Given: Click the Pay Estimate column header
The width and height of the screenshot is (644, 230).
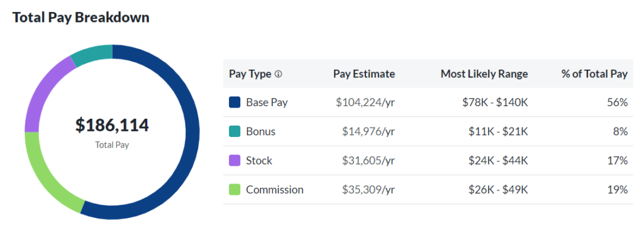Looking at the screenshot, I should [364, 74].
